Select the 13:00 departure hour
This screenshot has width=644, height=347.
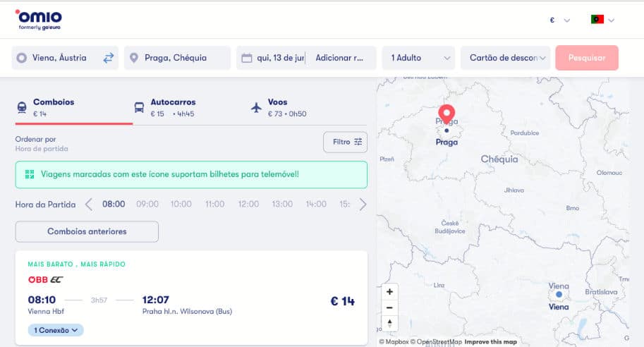pos(282,204)
